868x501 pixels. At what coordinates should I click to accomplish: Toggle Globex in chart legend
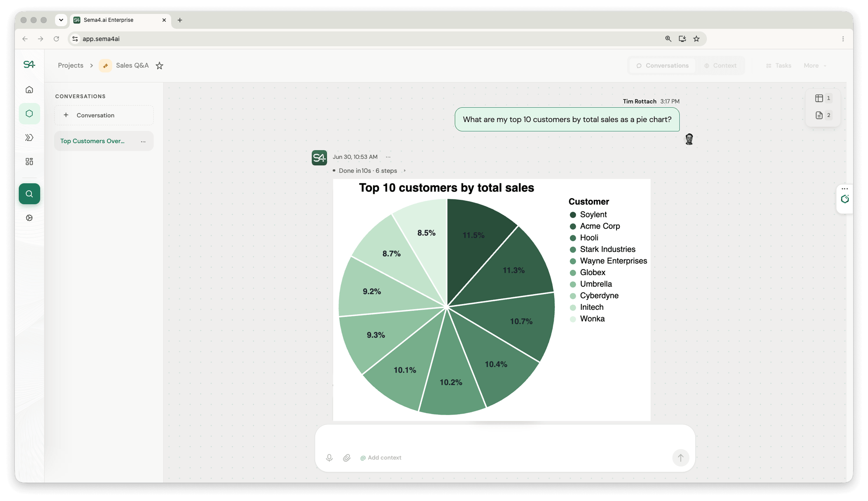587,272
